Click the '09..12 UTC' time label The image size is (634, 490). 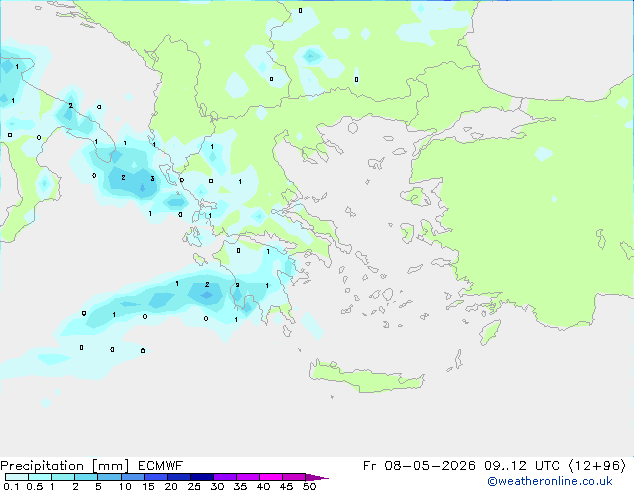tap(522, 466)
